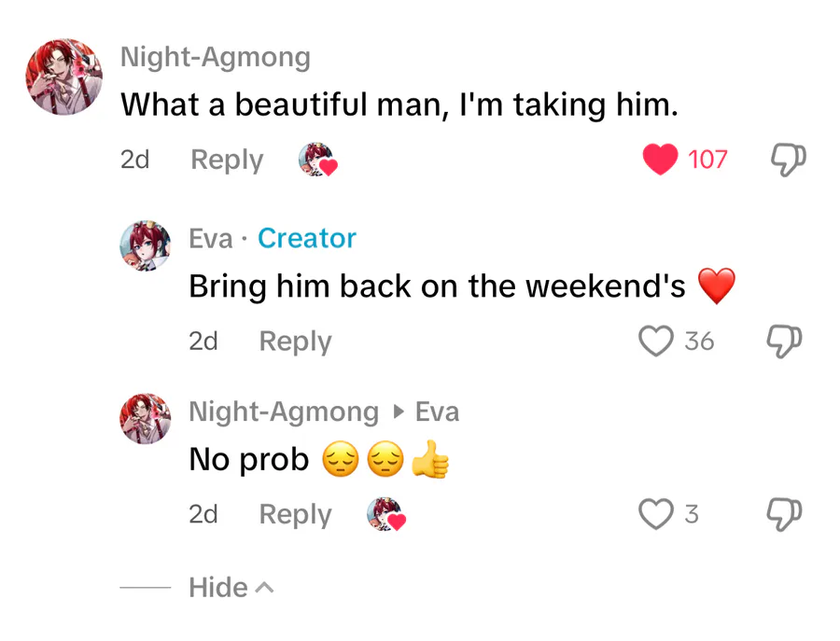Like the 'No prob' reply heart

(656, 514)
